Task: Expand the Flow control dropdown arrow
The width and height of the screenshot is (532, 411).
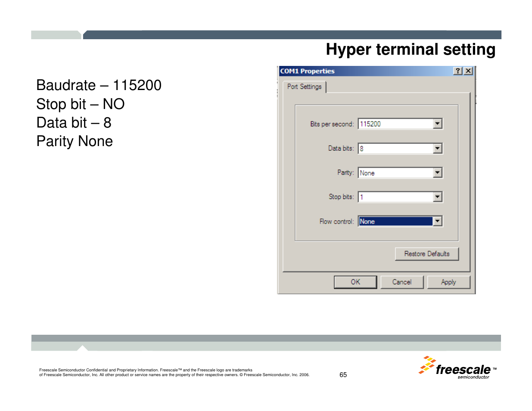Action: (438, 221)
